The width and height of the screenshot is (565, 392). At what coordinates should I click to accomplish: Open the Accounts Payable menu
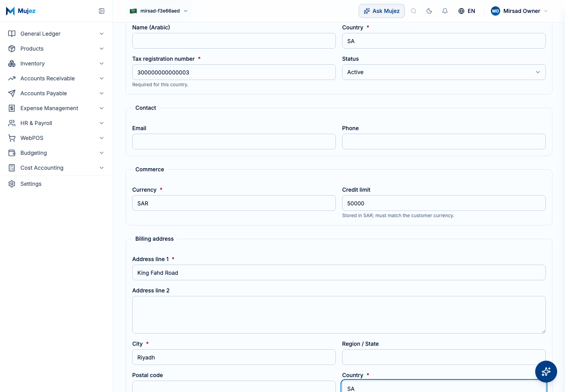56,93
